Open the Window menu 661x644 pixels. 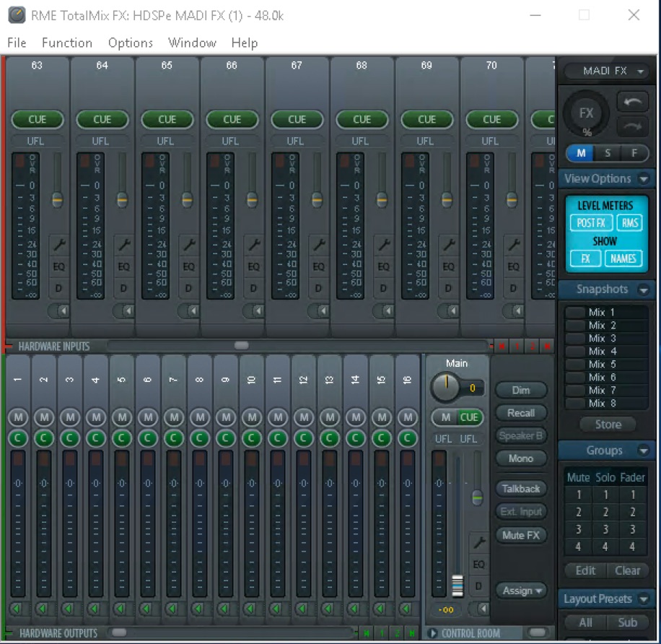192,43
